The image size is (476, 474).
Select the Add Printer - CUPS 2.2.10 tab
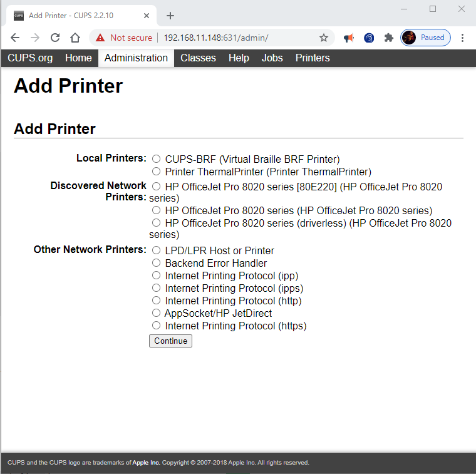point(81,16)
